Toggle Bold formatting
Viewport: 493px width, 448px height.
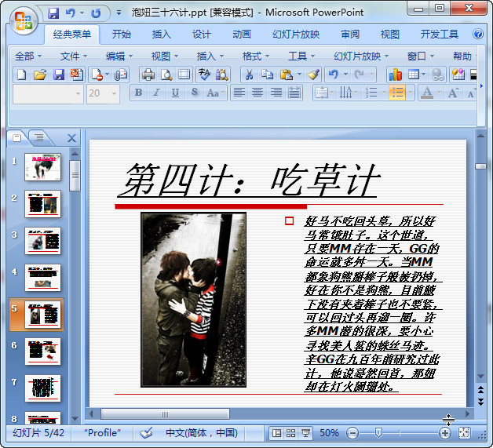point(138,93)
